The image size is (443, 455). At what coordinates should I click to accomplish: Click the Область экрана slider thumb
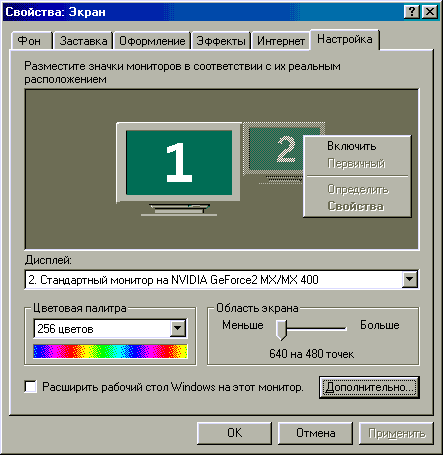(x=281, y=330)
